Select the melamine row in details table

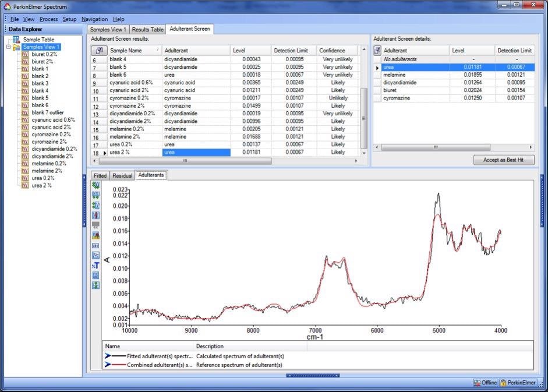pyautogui.click(x=454, y=75)
